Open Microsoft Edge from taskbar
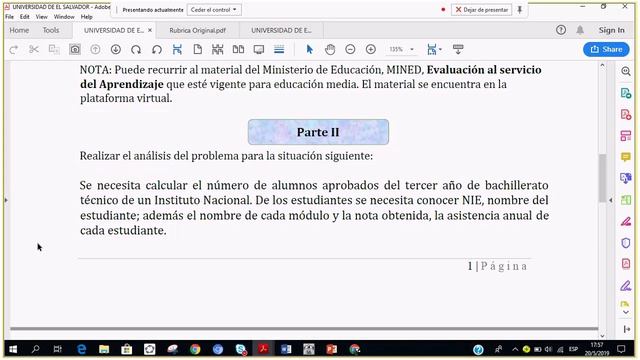This screenshot has height=360, width=640. [82, 349]
